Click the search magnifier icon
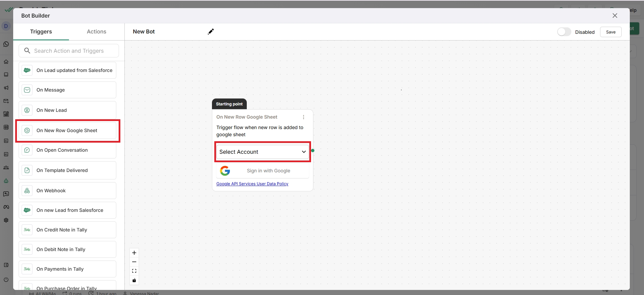The width and height of the screenshot is (644, 295). (x=27, y=51)
